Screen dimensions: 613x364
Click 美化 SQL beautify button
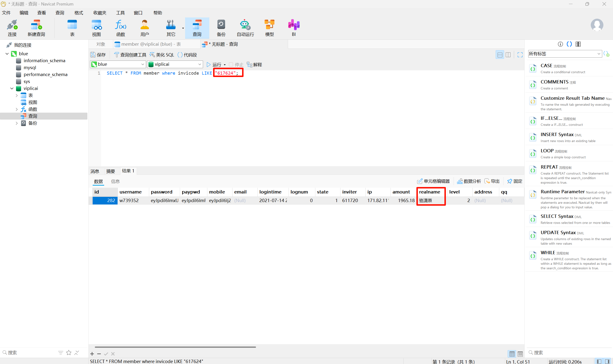pos(162,55)
